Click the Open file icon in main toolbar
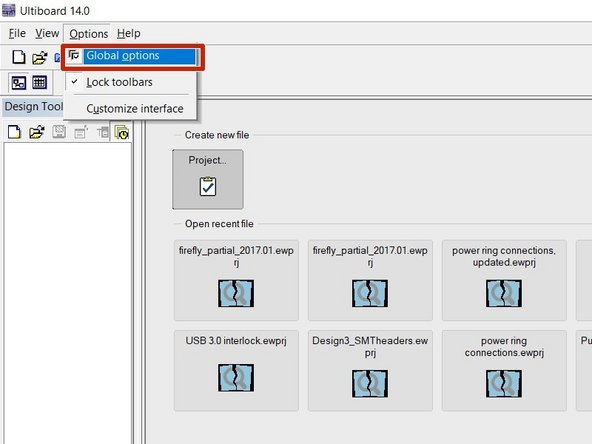The image size is (592, 444). click(39, 57)
